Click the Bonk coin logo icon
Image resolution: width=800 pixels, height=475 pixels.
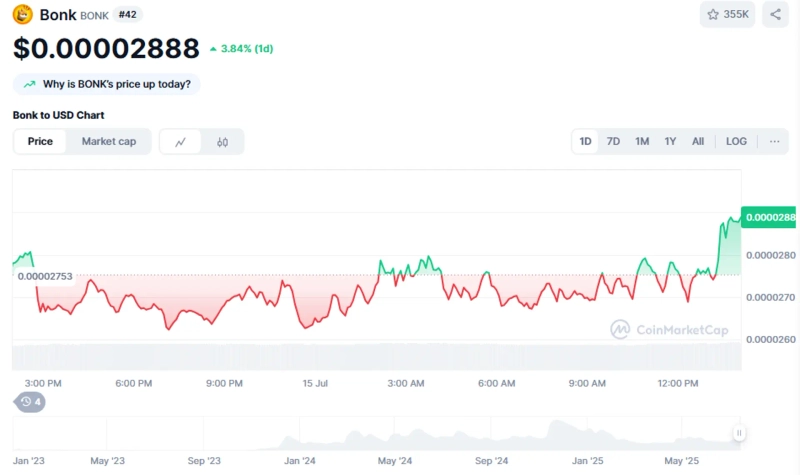click(x=22, y=15)
